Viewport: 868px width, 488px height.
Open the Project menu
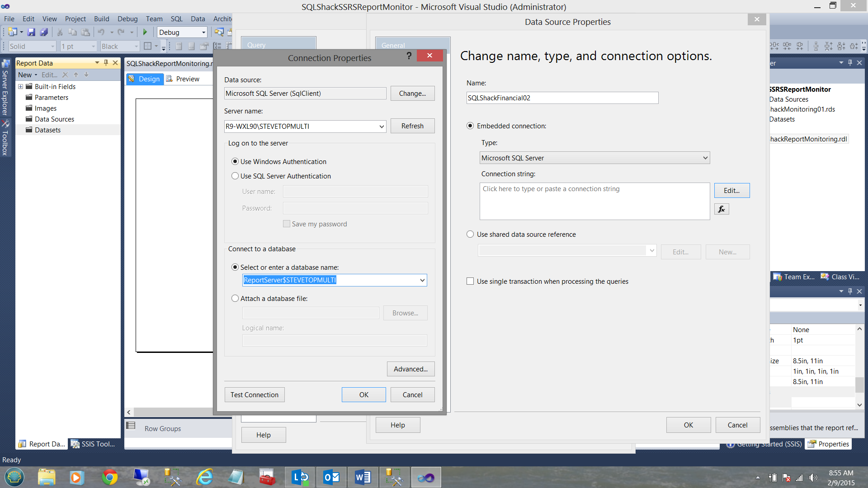tap(75, 19)
